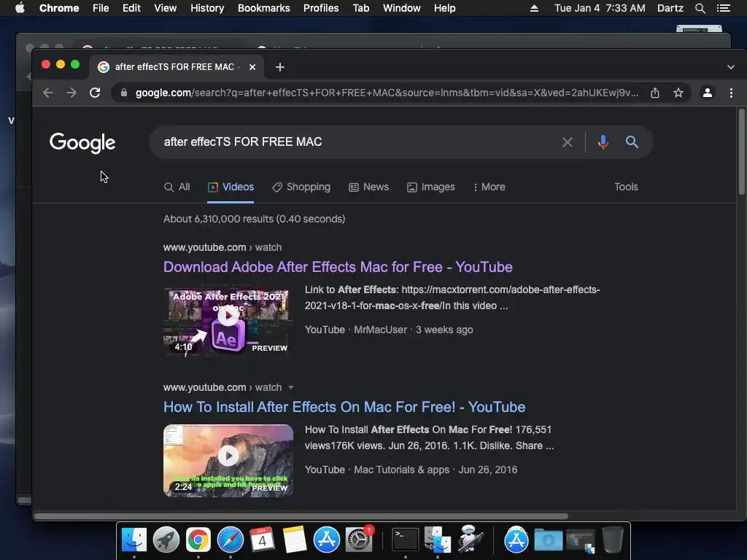Viewport: 747px width, 560px height.
Task: Submit search with the magnifying glass icon
Action: [x=632, y=142]
